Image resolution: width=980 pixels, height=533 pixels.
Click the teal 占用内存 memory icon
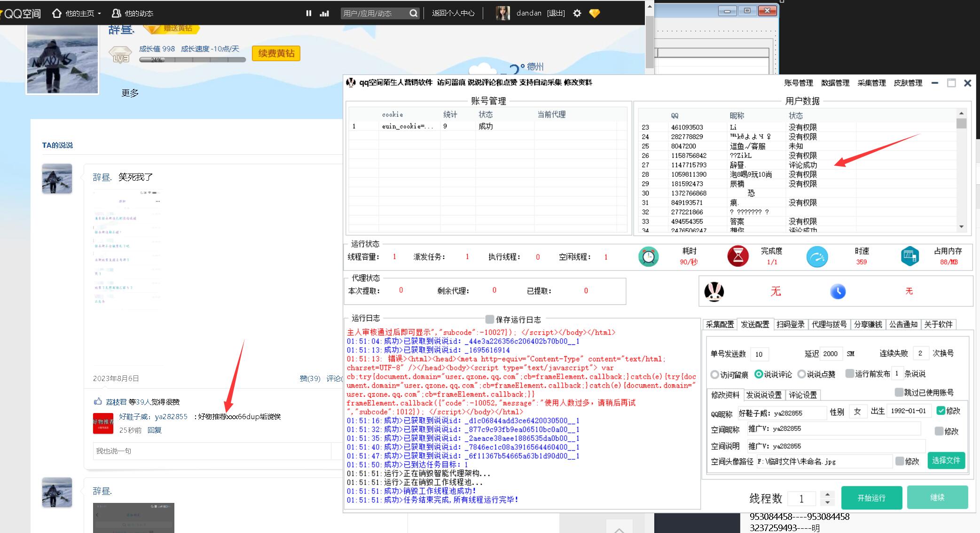point(909,256)
